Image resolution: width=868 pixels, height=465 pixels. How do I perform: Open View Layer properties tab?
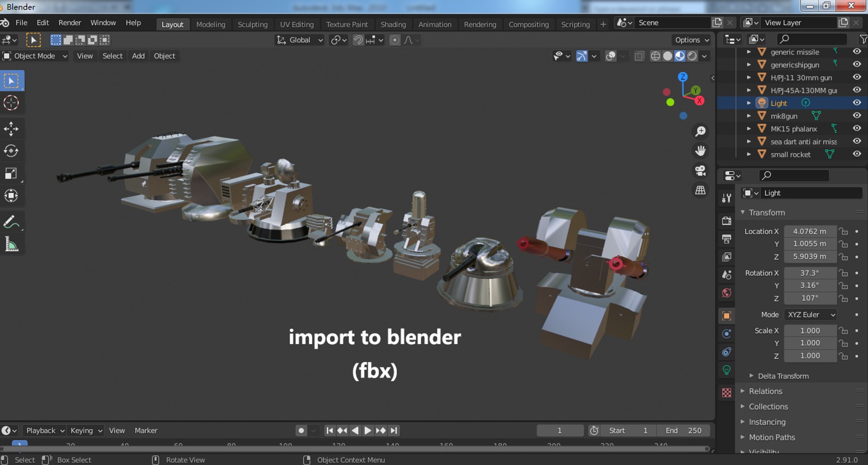(726, 257)
